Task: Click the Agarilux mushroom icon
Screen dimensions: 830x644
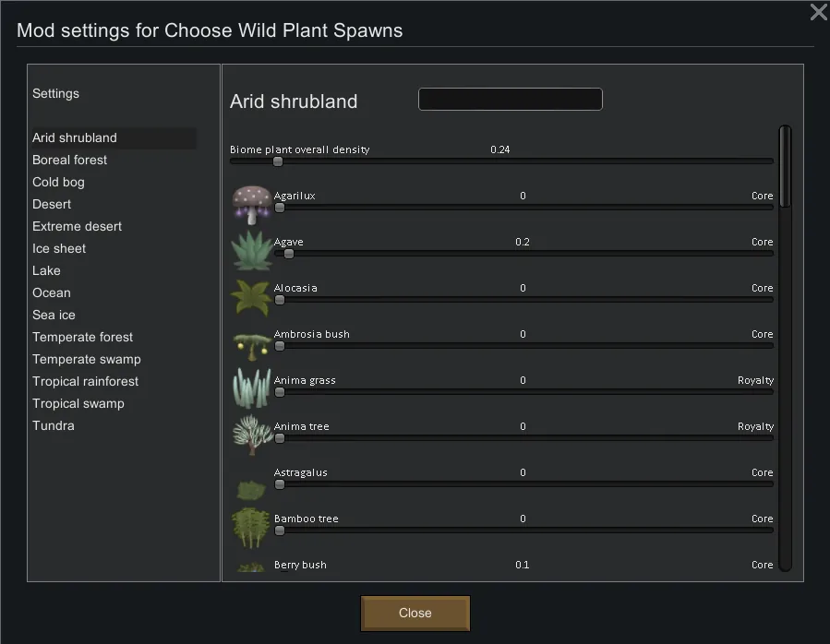Action: [251, 204]
